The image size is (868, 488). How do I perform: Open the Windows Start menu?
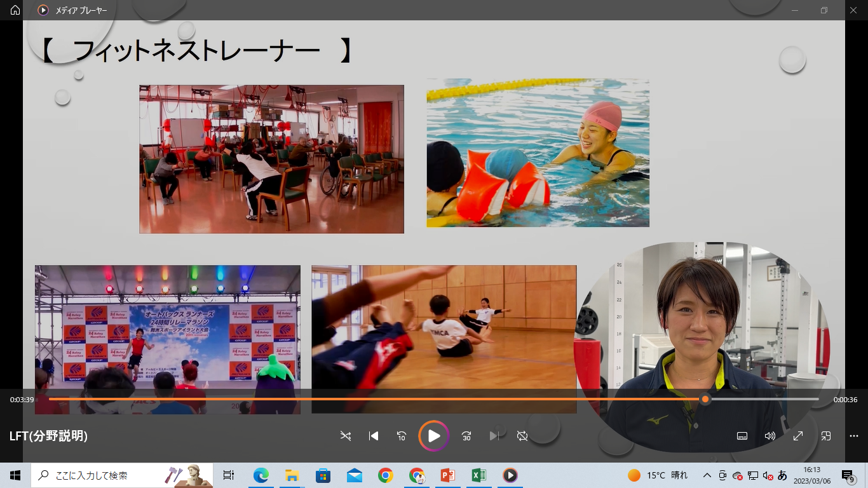[15, 475]
